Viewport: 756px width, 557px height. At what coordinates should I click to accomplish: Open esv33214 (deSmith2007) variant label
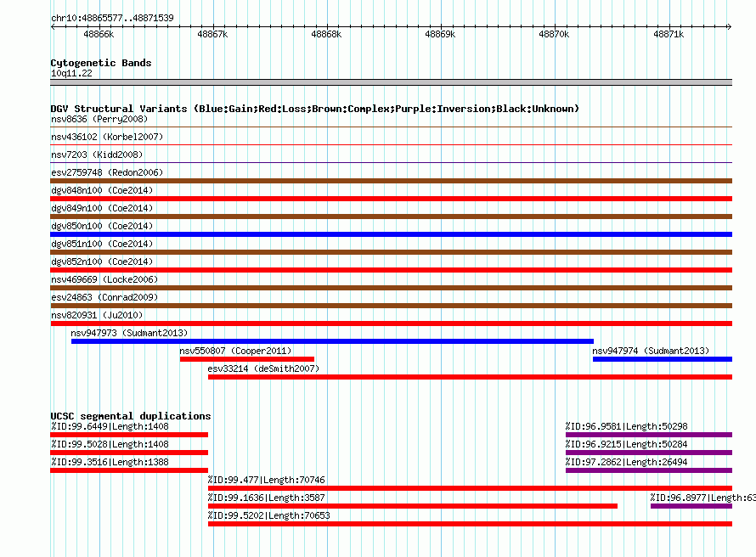coord(263,369)
